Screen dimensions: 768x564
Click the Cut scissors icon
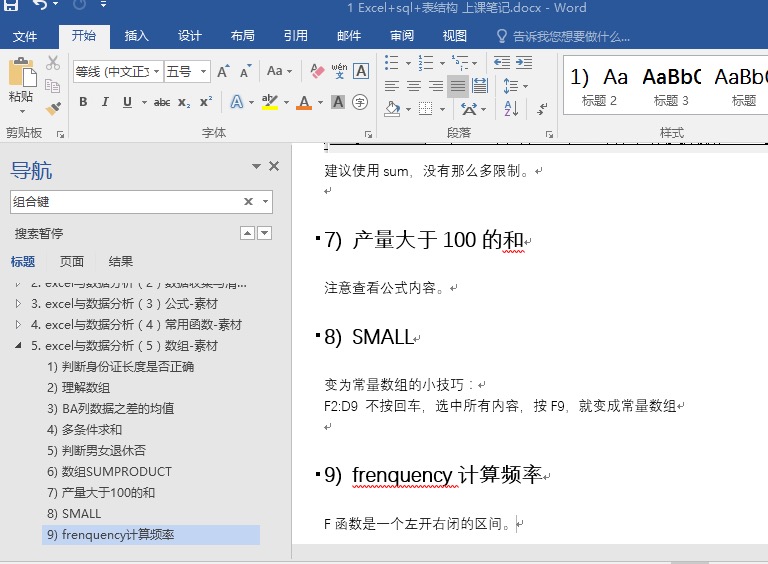[x=53, y=63]
